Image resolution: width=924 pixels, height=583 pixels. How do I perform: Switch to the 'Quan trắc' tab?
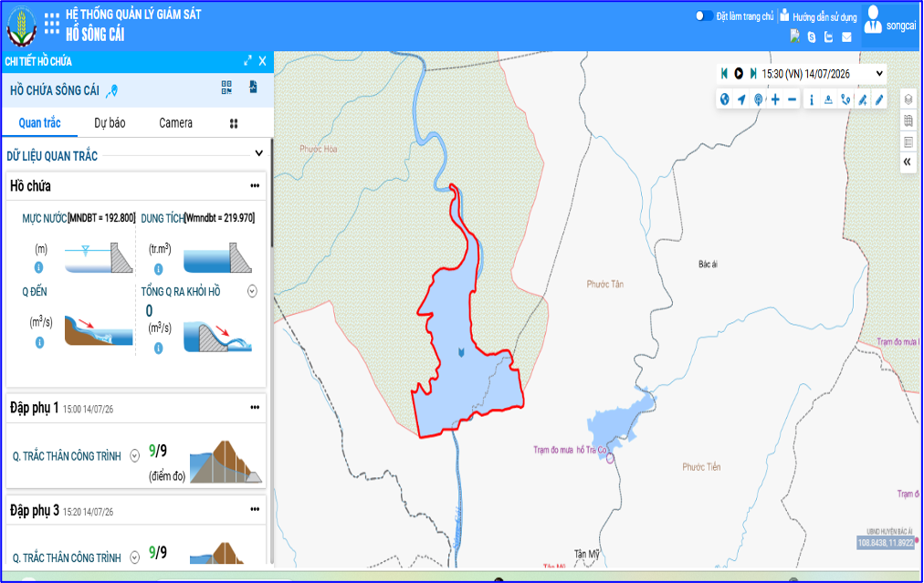coord(39,122)
